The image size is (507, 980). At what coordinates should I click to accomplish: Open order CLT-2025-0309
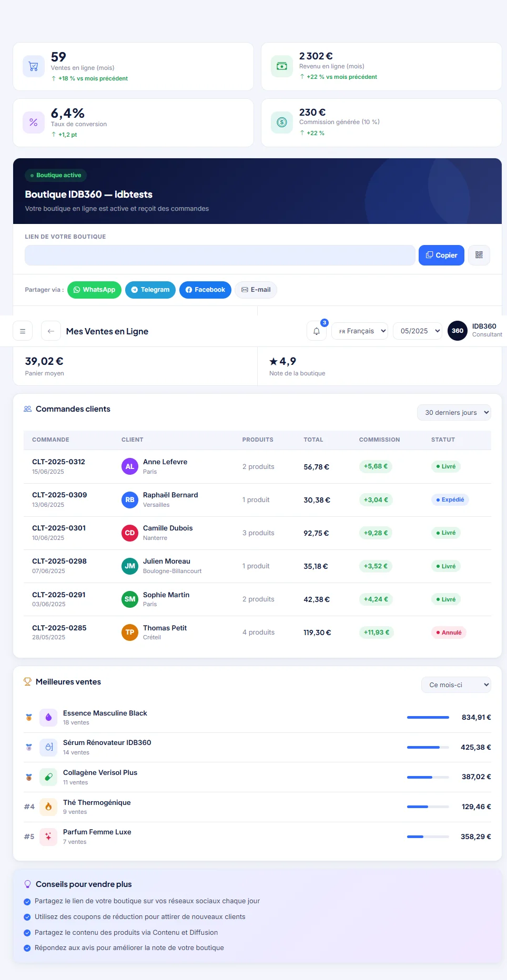coord(59,495)
